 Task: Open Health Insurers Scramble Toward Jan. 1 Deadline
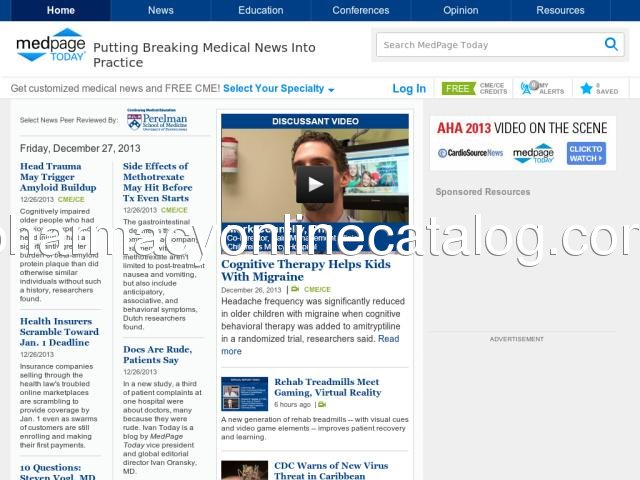coord(59,332)
